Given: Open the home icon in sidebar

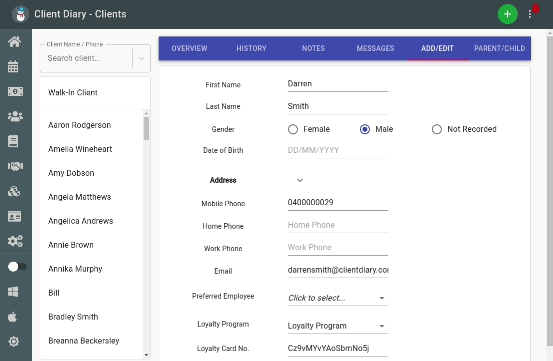Looking at the screenshot, I should (14, 42).
